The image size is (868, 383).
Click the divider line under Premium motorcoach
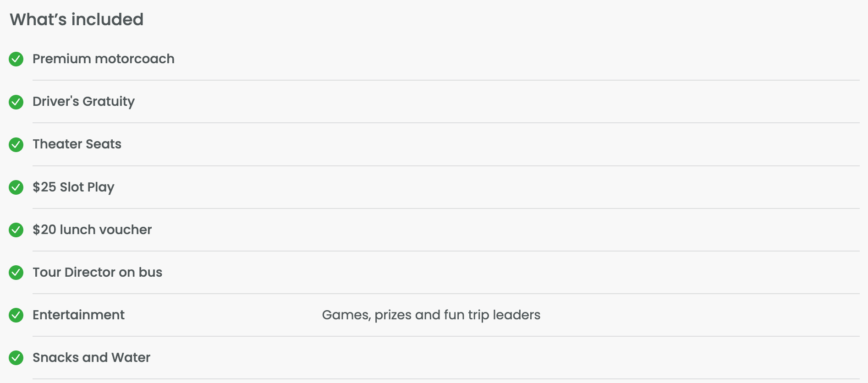coord(445,80)
